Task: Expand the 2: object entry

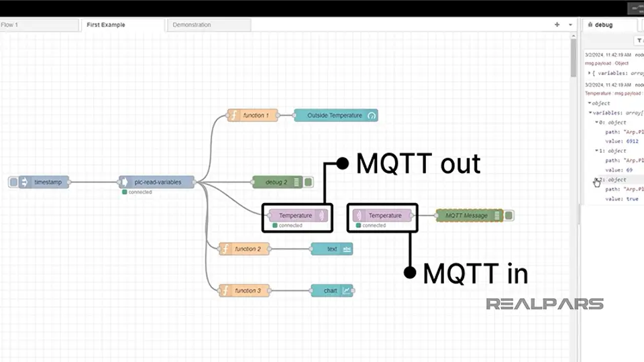Action: (x=596, y=180)
